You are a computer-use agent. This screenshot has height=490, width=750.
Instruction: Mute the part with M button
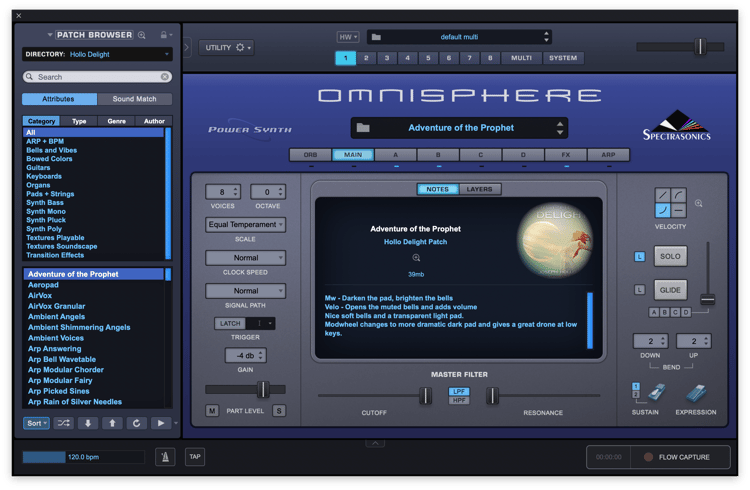[212, 411]
